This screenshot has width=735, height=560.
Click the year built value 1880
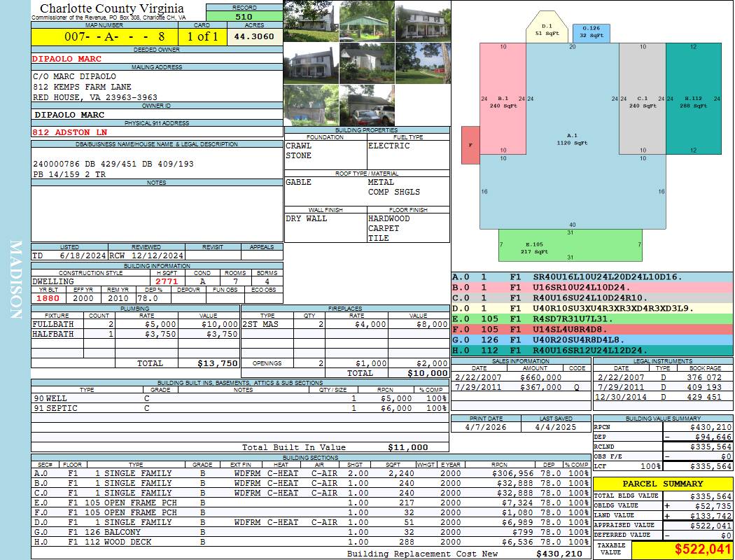point(48,298)
